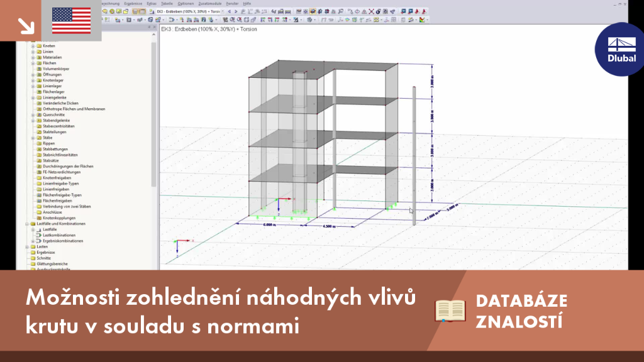This screenshot has height=362, width=644.
Task: Select Stabteilungen in the navigator
Action: click(55, 132)
